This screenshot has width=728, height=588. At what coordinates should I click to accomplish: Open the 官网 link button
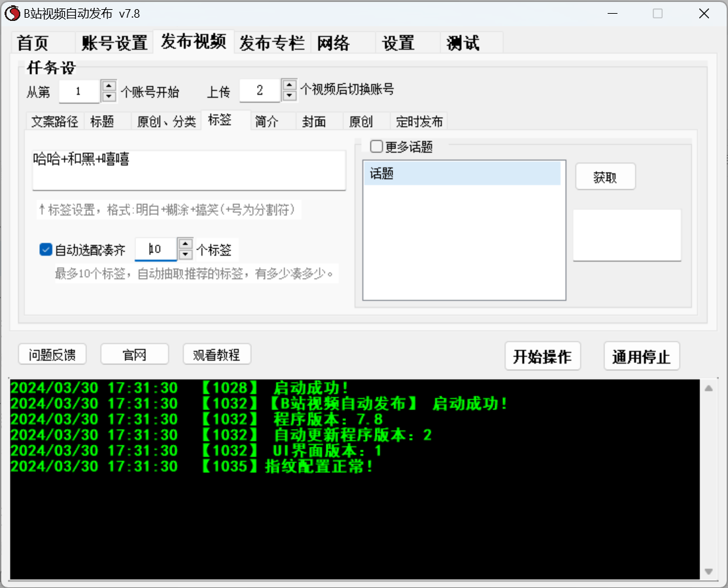(x=134, y=355)
